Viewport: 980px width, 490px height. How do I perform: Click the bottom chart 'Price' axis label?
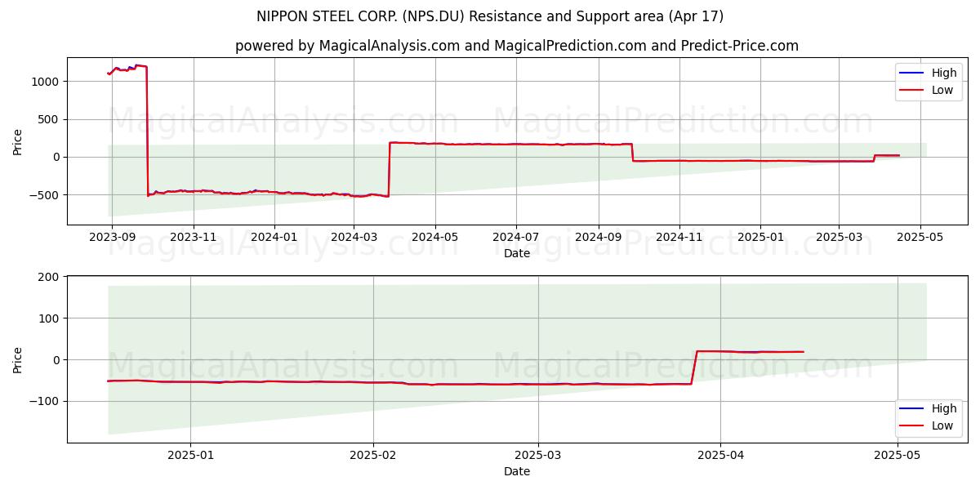(18, 360)
